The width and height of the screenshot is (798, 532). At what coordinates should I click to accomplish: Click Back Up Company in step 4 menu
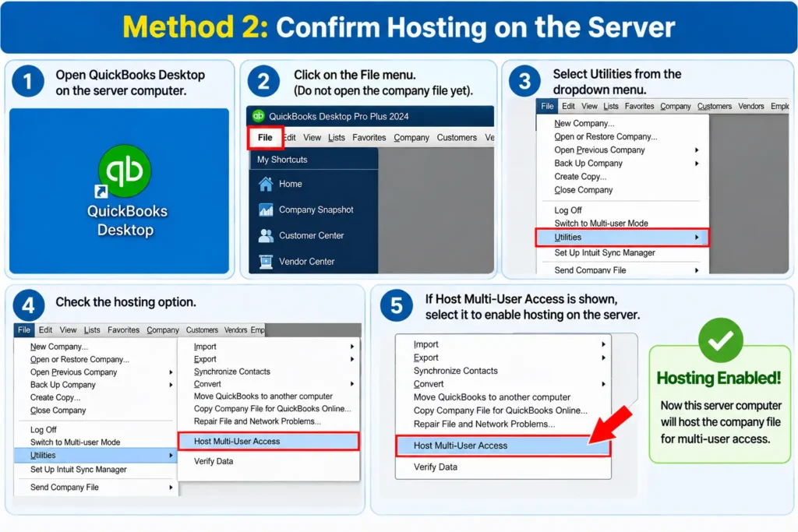tap(62, 385)
